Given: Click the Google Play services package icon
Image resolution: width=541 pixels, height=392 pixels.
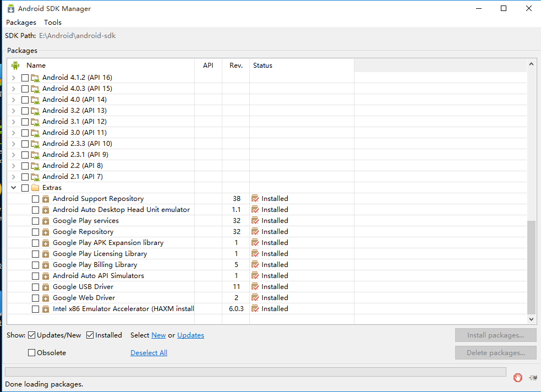Looking at the screenshot, I should (46, 221).
